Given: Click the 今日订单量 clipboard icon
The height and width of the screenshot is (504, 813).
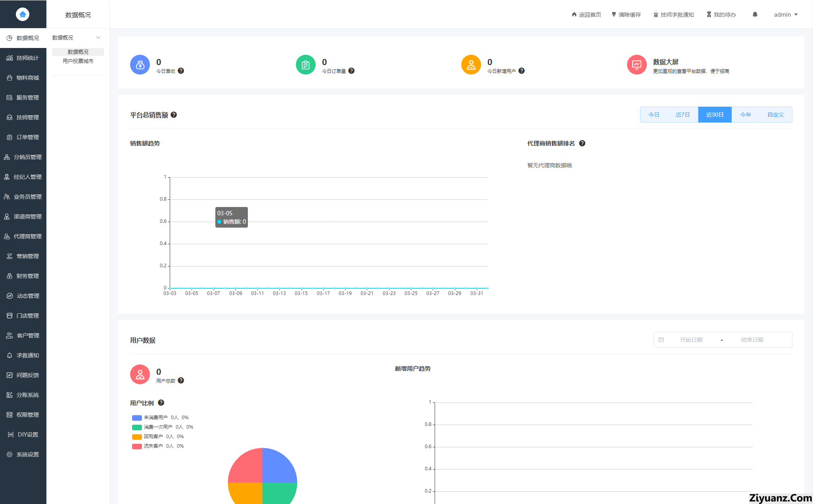Looking at the screenshot, I should click(x=305, y=65).
